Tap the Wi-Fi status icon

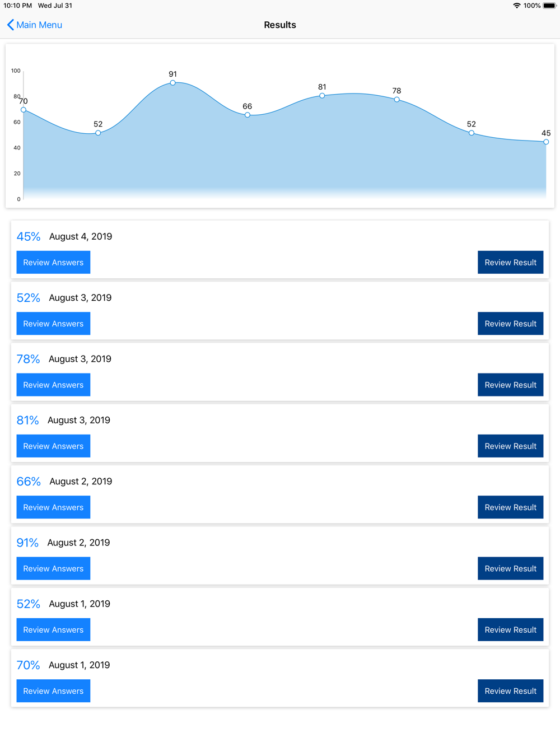(516, 6)
